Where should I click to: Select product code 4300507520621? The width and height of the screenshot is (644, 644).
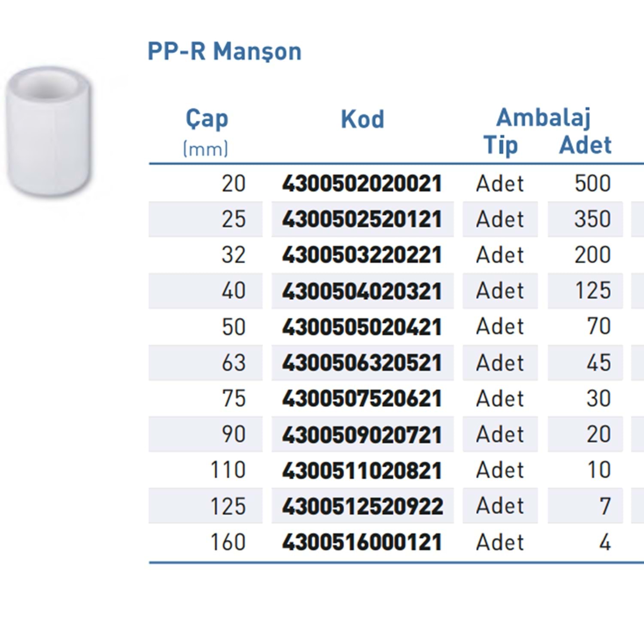tap(362, 398)
